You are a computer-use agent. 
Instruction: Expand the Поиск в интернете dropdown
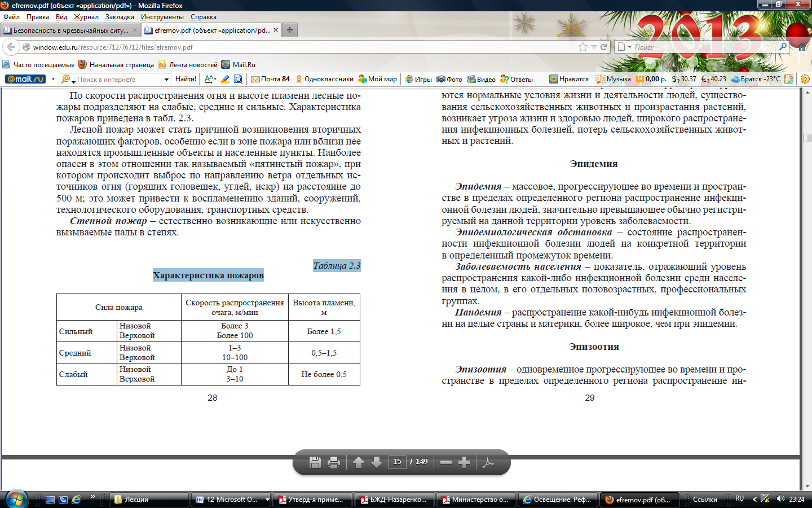click(x=166, y=79)
